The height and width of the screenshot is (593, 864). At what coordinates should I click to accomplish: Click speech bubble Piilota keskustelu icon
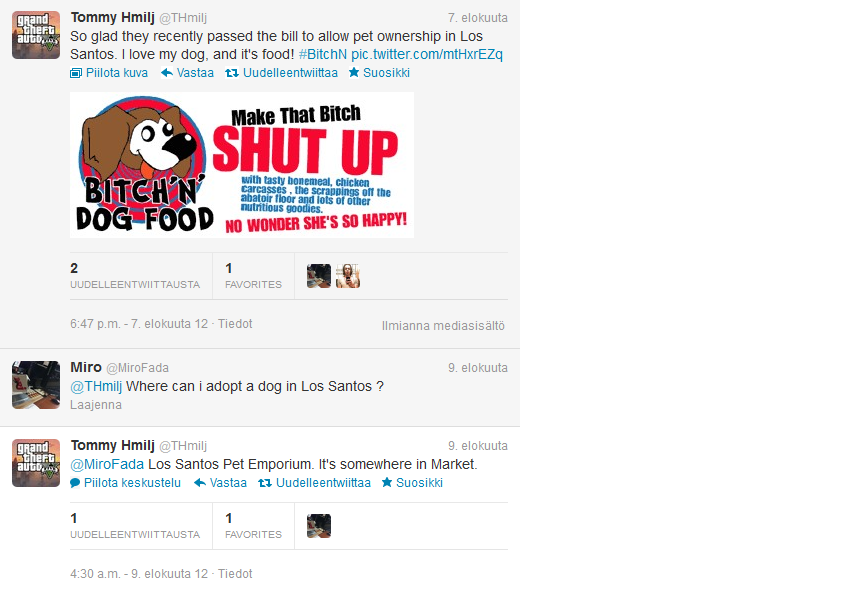[75, 483]
